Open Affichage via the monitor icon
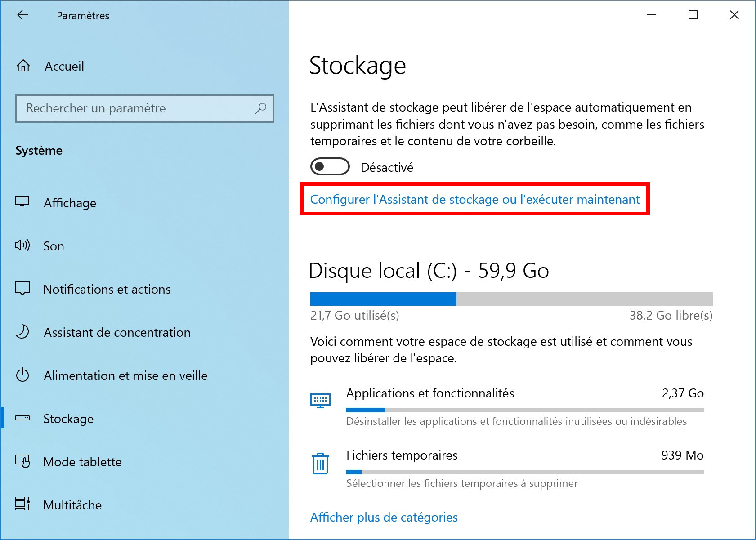This screenshot has height=540, width=756. (x=22, y=202)
